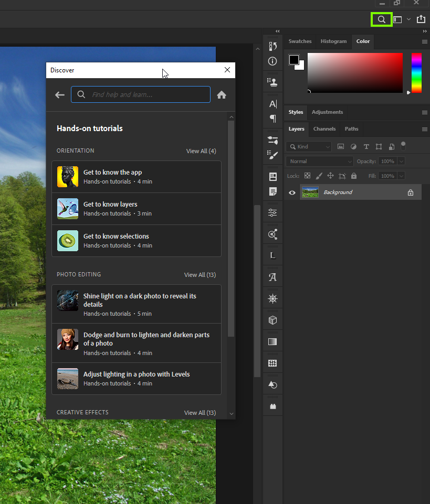430x504 pixels.
Task: Enable Lock transparent pixels
Action: click(x=307, y=175)
